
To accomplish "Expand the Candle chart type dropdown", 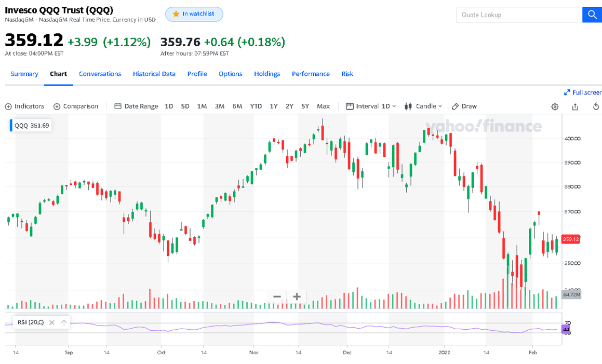I will [423, 106].
